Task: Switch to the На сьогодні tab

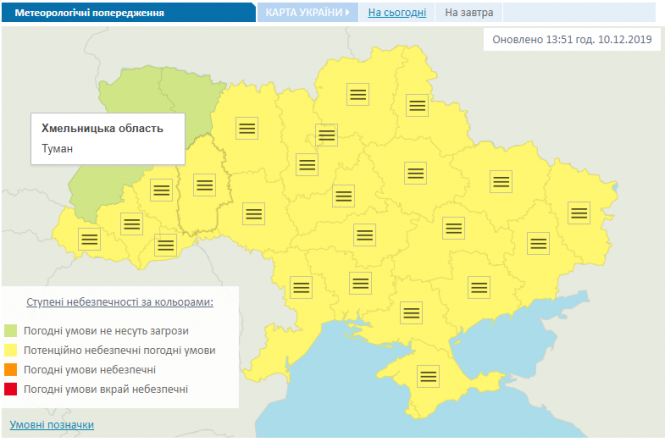Action: coord(397,13)
